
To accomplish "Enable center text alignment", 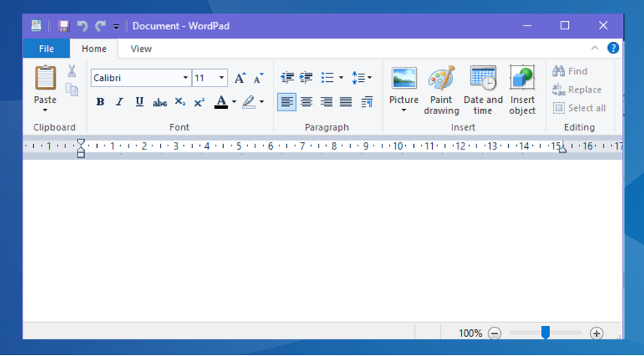I will [x=307, y=102].
